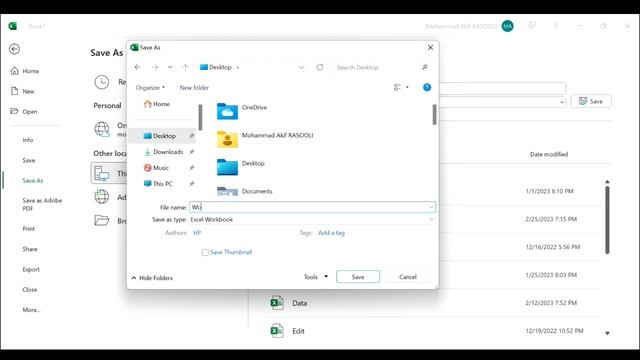Choose Print in backstage menu
640x360 pixels.
[29, 229]
